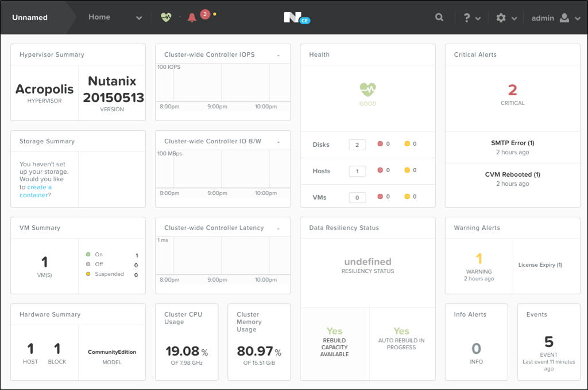Viewport: 588px width, 390px height.
Task: Open the SMTP Error (1) alert
Action: tap(513, 143)
